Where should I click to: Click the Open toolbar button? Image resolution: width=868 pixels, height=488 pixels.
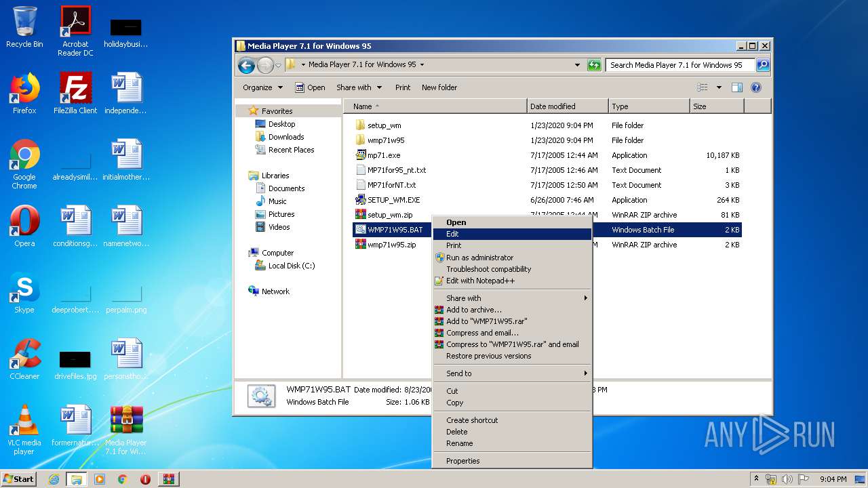(x=310, y=87)
